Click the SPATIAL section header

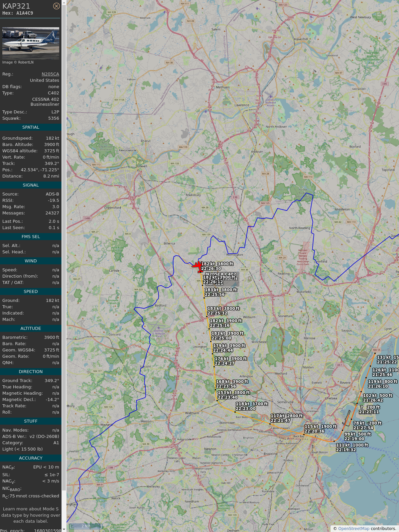coord(31,127)
